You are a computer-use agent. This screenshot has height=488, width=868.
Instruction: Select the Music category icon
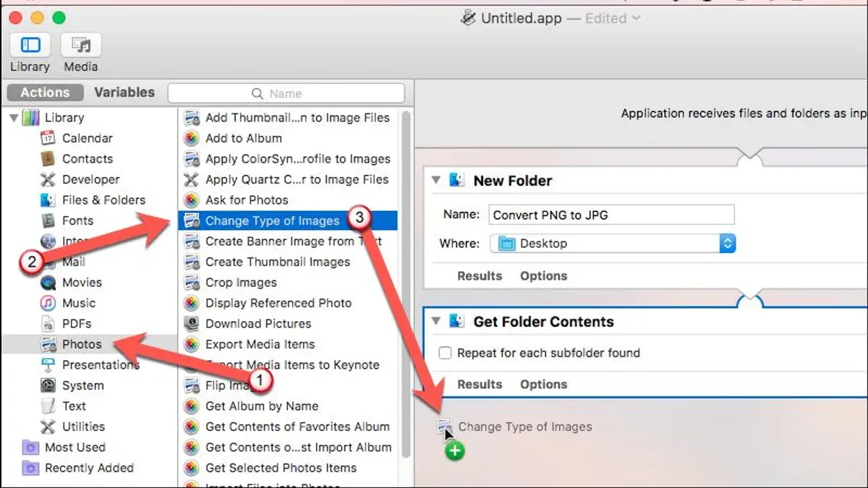click(x=48, y=303)
